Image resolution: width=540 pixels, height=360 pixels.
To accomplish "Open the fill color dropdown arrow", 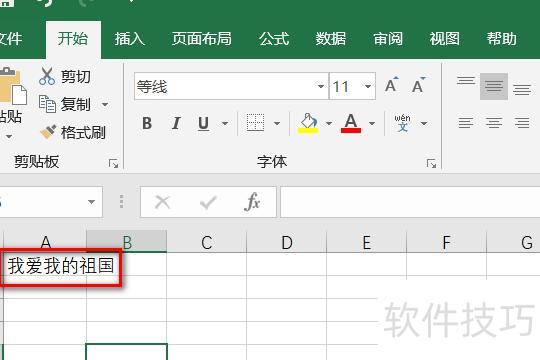I will [329, 123].
